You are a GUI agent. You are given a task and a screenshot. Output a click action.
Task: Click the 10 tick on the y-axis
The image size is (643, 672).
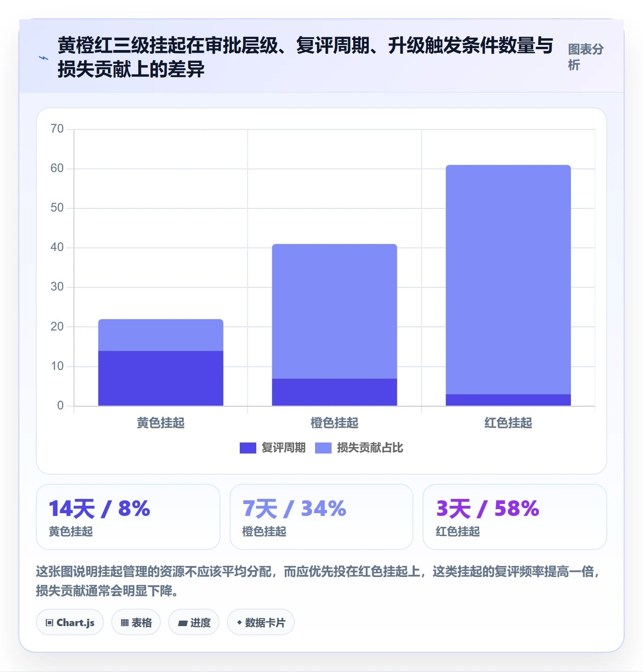(57, 366)
